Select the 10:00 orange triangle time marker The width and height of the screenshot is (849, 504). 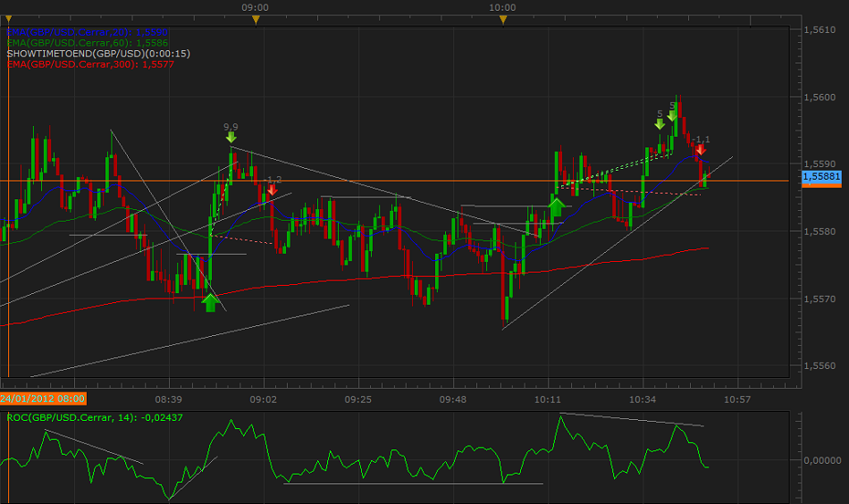pos(503,19)
